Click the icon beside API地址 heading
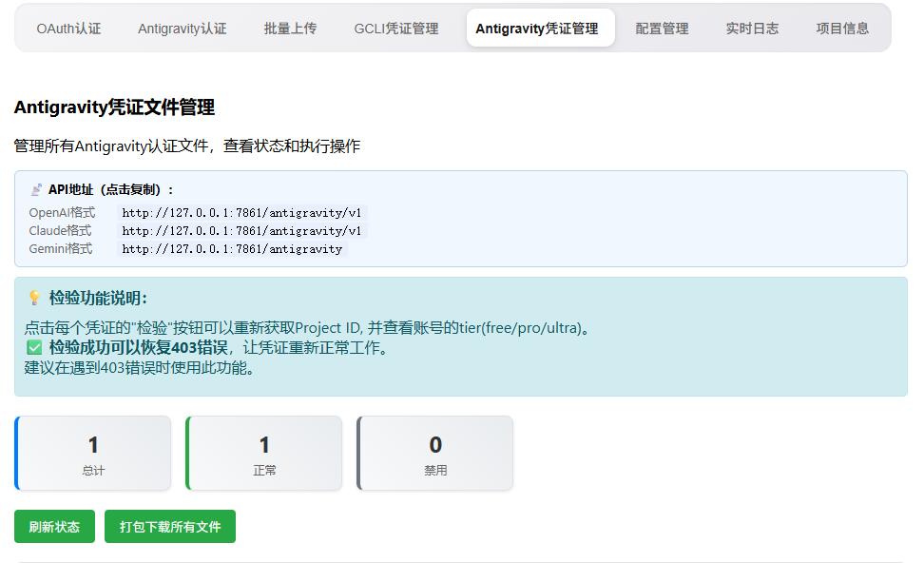This screenshot has width=924, height=563. [36, 190]
